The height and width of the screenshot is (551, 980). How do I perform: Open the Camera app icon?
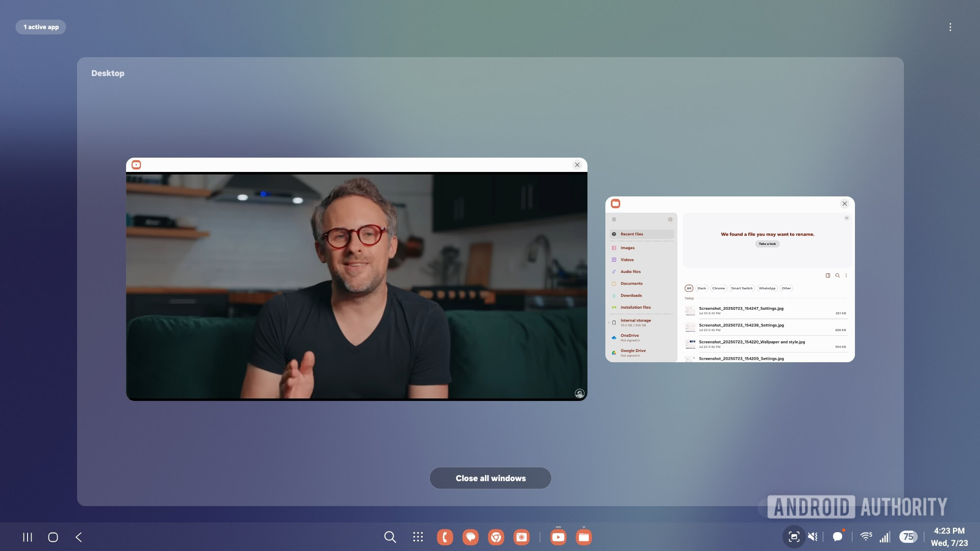coord(521,537)
